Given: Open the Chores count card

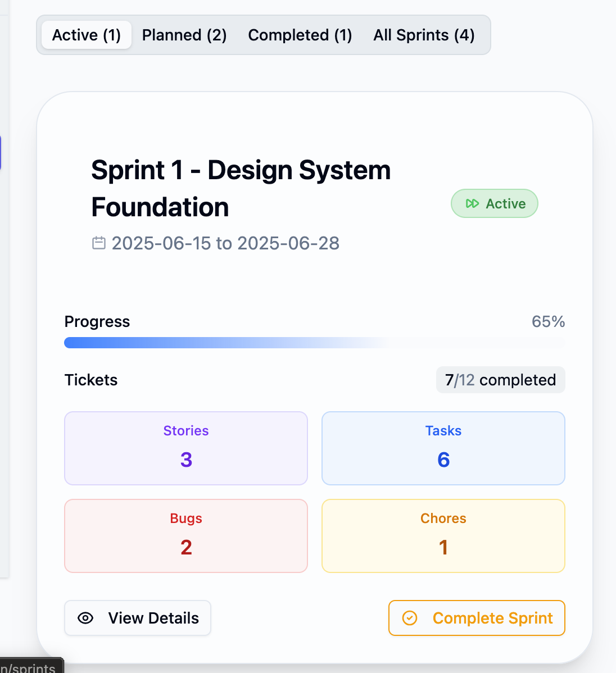Looking at the screenshot, I should point(443,536).
